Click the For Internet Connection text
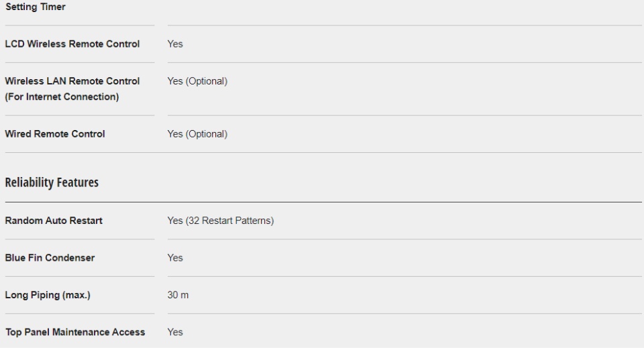The height and width of the screenshot is (362, 644). [62, 97]
